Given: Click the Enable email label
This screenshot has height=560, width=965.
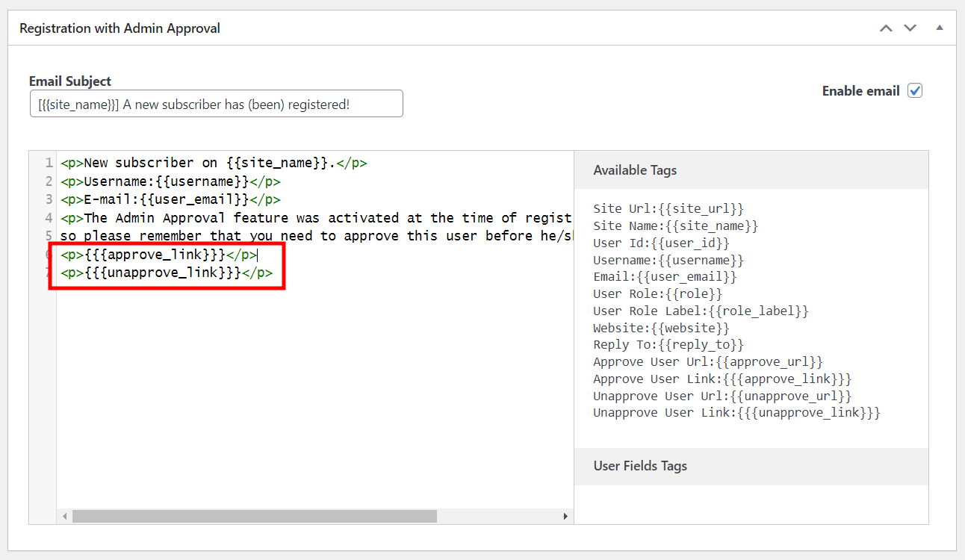Looking at the screenshot, I should click(x=860, y=90).
